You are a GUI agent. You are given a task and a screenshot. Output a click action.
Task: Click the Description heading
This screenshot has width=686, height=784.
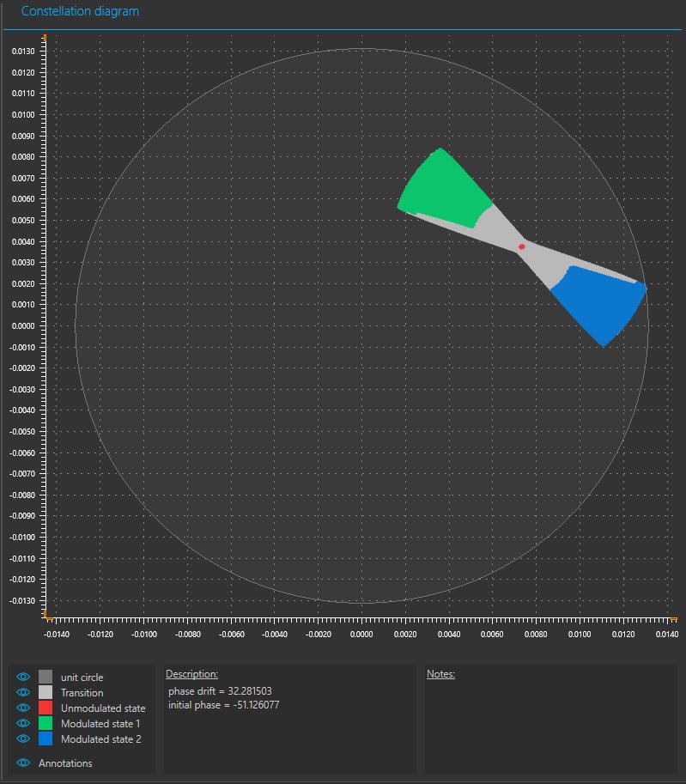(191, 674)
